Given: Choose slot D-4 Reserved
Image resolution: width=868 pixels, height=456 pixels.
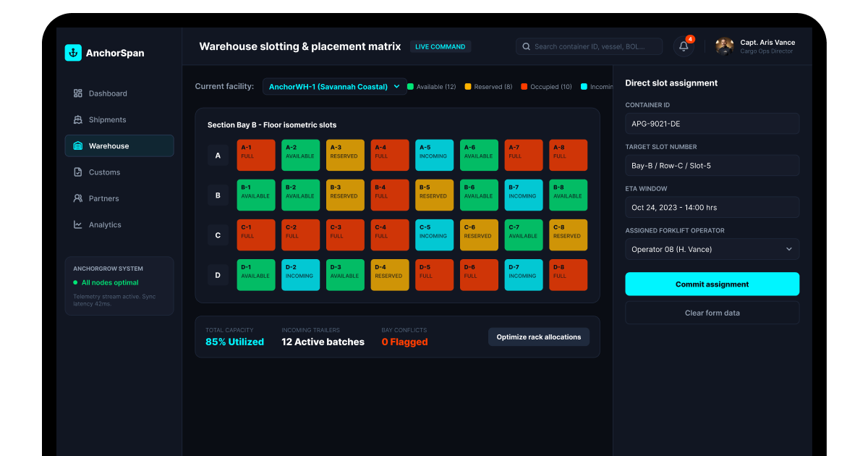Looking at the screenshot, I should 390,275.
